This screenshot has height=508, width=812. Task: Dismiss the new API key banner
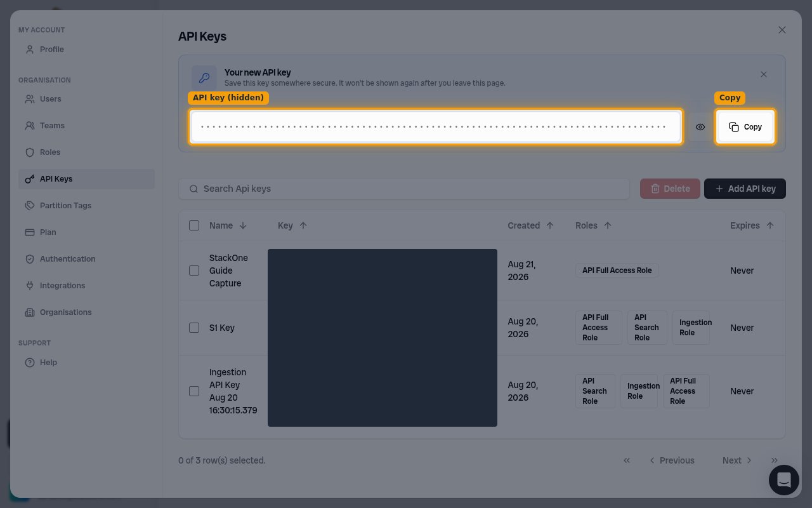pyautogui.click(x=764, y=74)
